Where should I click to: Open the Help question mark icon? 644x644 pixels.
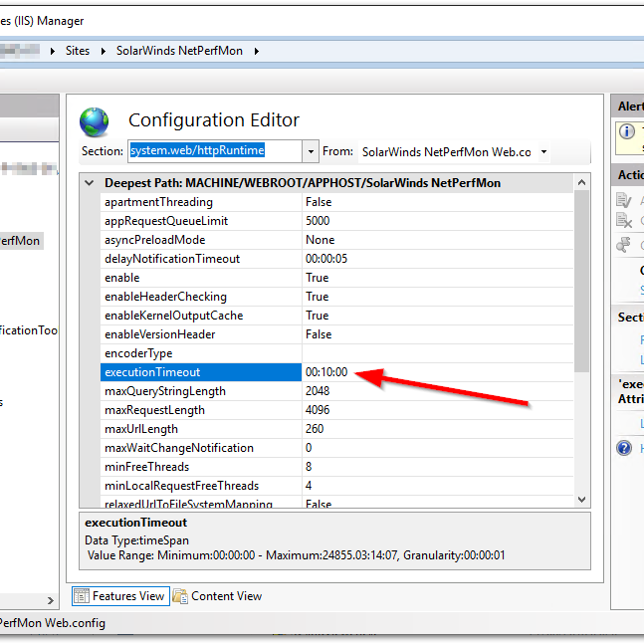pyautogui.click(x=624, y=448)
